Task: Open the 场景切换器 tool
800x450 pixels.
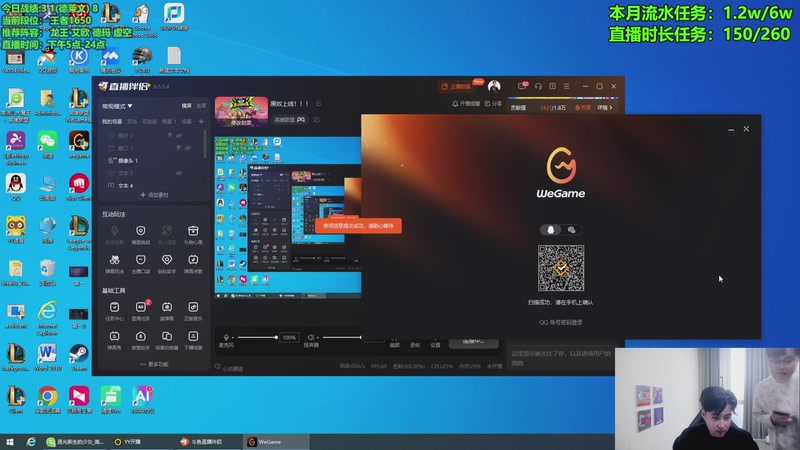Action: coord(167,340)
